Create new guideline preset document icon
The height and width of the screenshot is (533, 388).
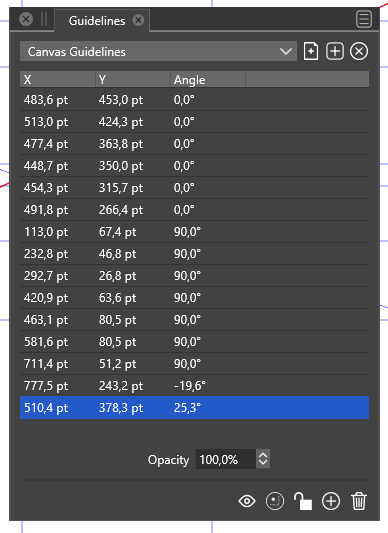pos(311,51)
